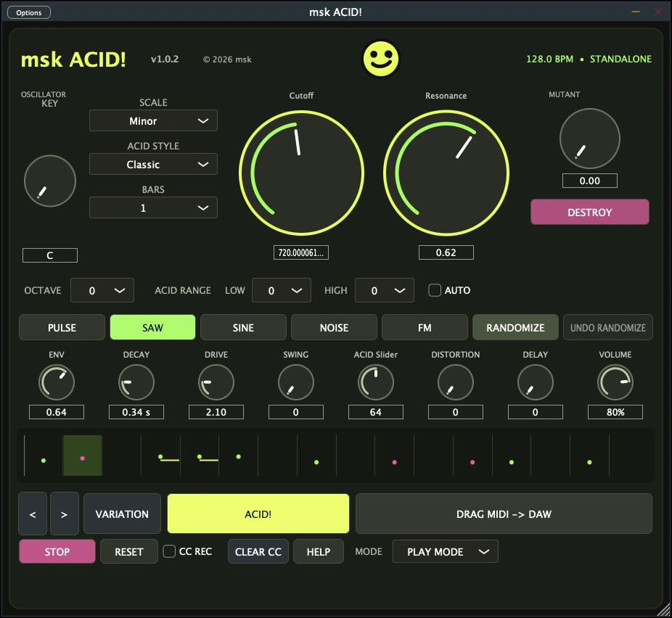Stop playback with the STOP button
The width and height of the screenshot is (672, 618).
point(57,551)
